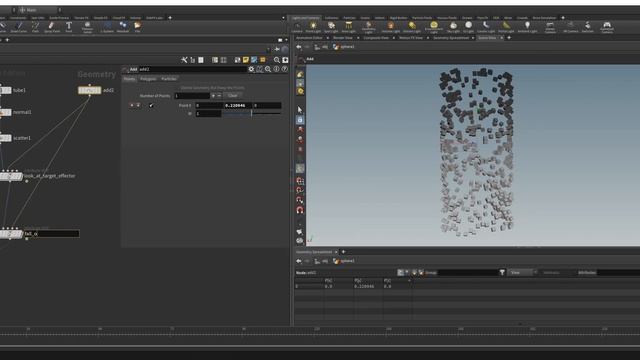Add new shelf tab on right shelf

pos(563,18)
